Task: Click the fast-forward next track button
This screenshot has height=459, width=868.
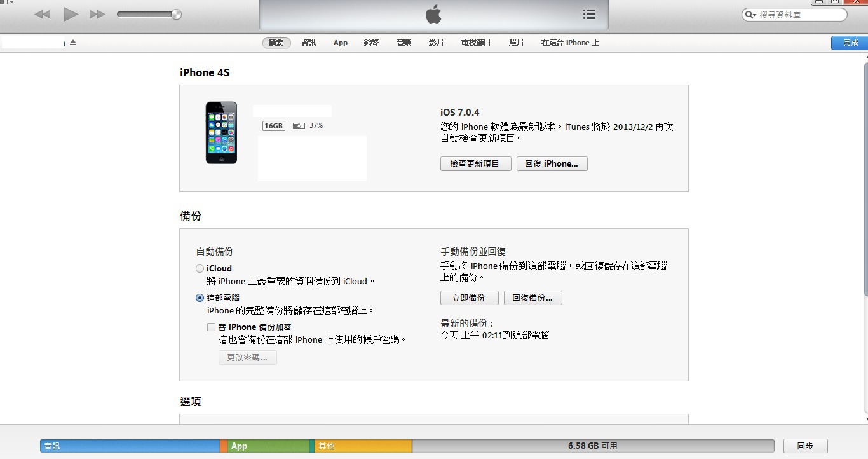Action: [x=97, y=14]
